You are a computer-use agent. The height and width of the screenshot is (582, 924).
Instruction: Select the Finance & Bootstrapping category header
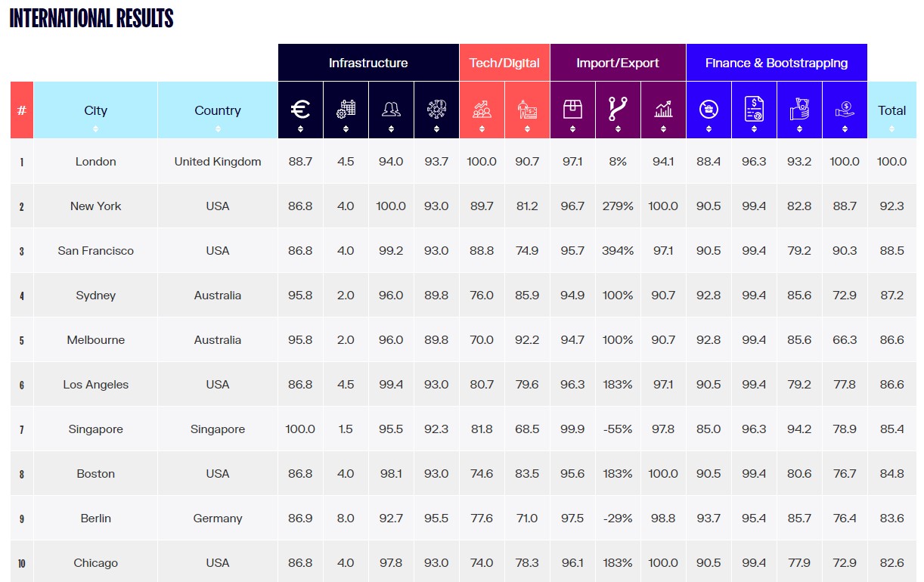coord(777,63)
